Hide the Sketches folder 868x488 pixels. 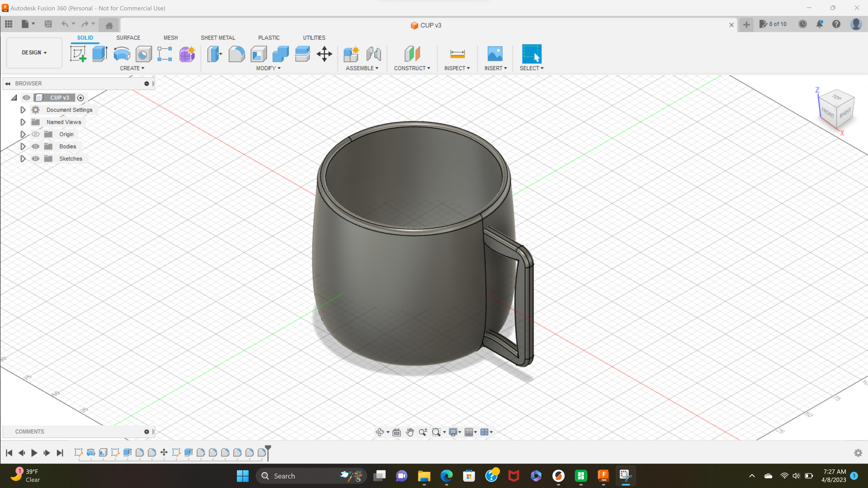coord(35,159)
